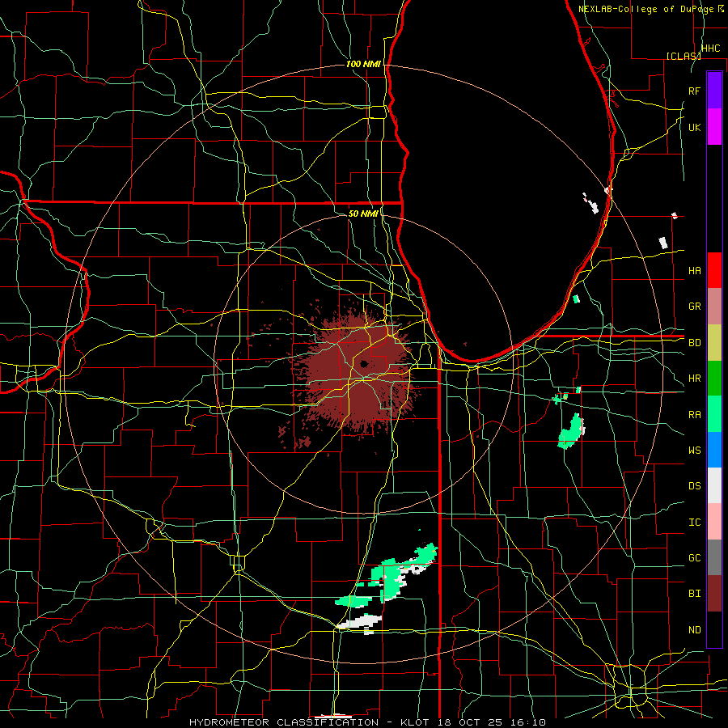This screenshot has width=728, height=728.
Task: Click the magenta UK color swatch
Action: point(714,127)
